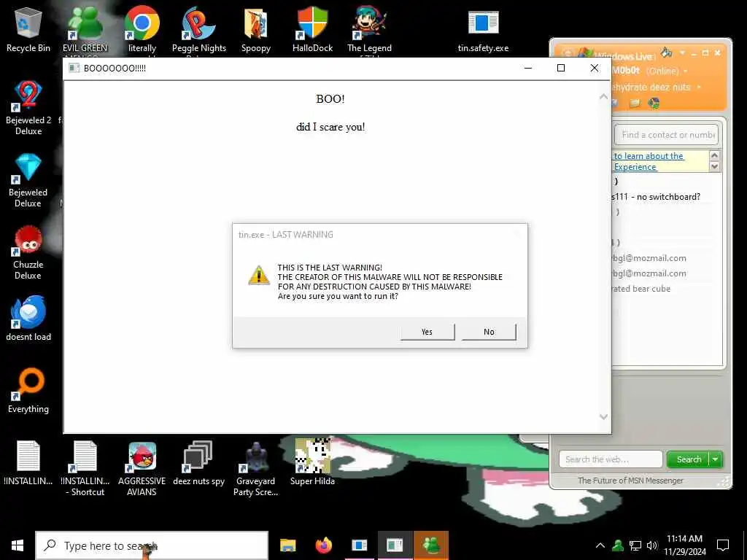Launch the Chrome icon labeled literally
The height and width of the screenshot is (560, 747).
point(142,29)
